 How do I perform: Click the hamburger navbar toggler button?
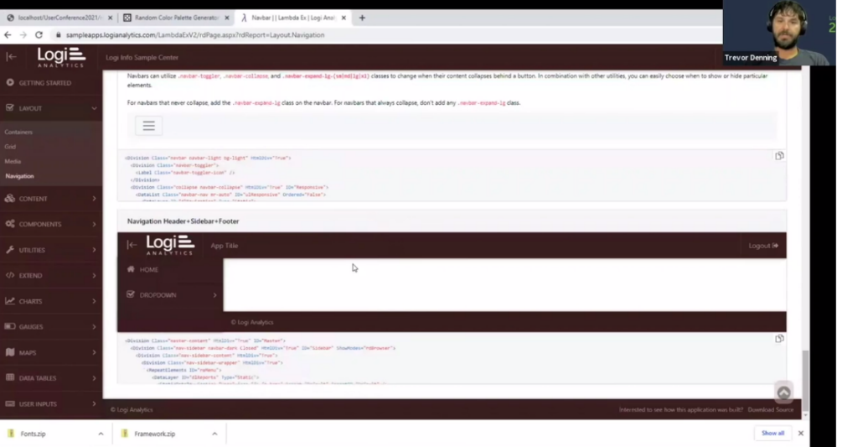click(149, 126)
